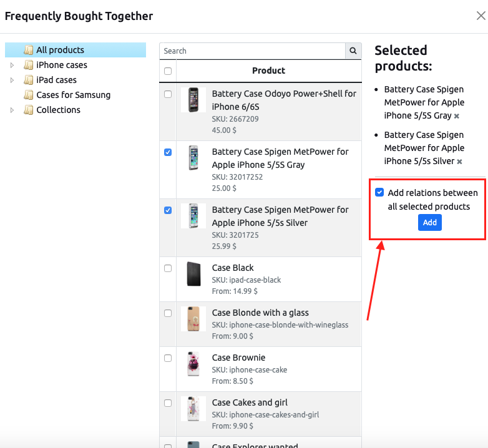
Task: Click the Battery Case Odoyo Power+Shell product name
Action: (x=284, y=100)
